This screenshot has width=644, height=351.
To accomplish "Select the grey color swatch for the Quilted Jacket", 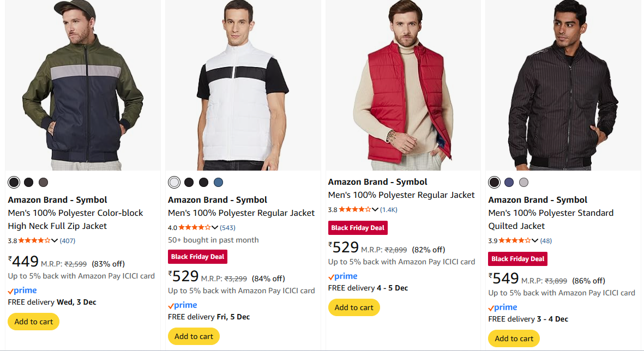I will pos(523,182).
